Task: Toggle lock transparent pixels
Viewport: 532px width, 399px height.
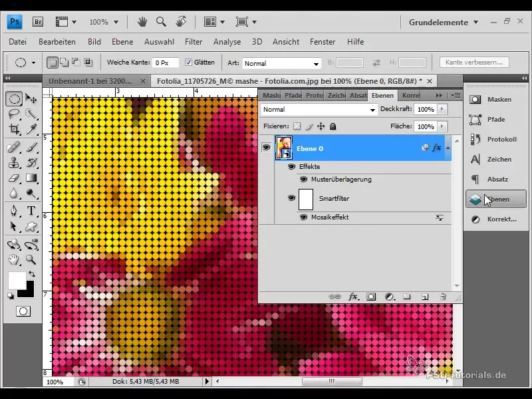Action: click(297, 126)
